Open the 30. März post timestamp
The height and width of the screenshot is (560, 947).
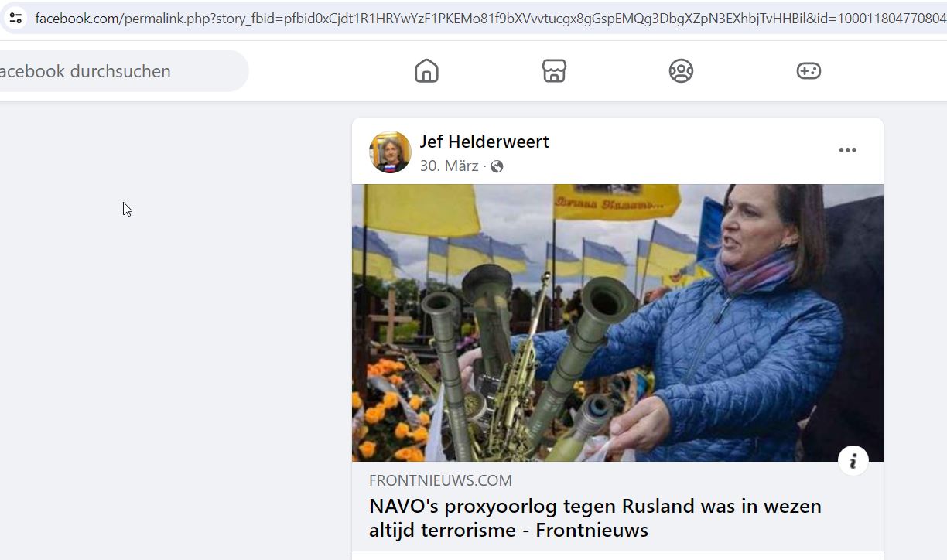(449, 166)
